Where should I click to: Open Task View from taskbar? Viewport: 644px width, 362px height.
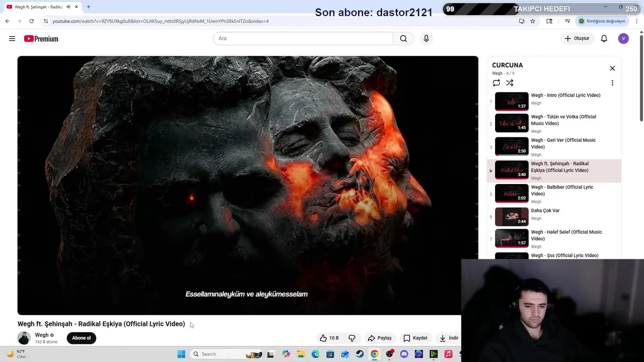click(270, 354)
